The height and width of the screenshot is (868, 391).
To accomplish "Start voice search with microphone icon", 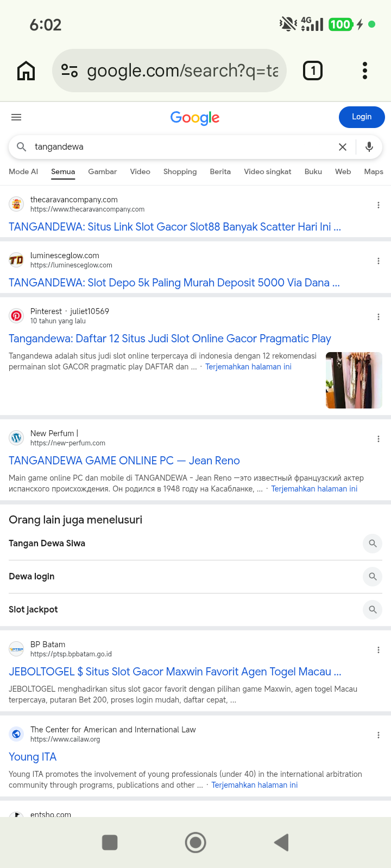I will click(369, 147).
